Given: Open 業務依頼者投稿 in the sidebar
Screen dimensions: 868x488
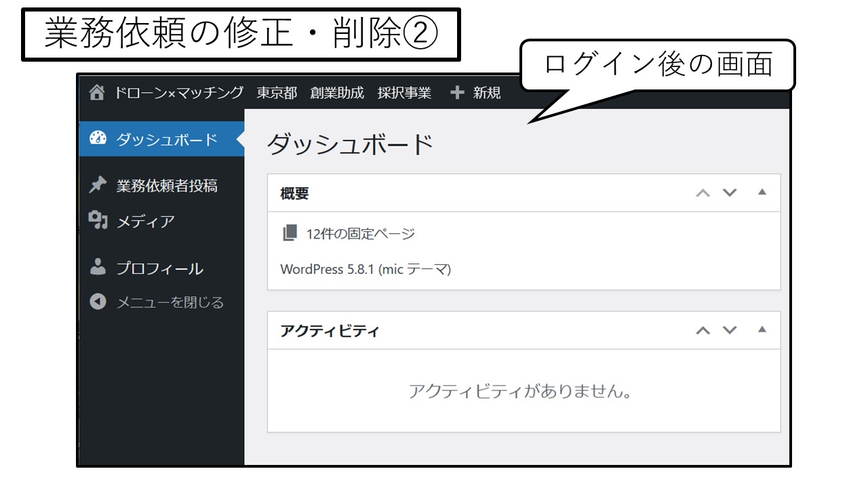Looking at the screenshot, I should [167, 186].
